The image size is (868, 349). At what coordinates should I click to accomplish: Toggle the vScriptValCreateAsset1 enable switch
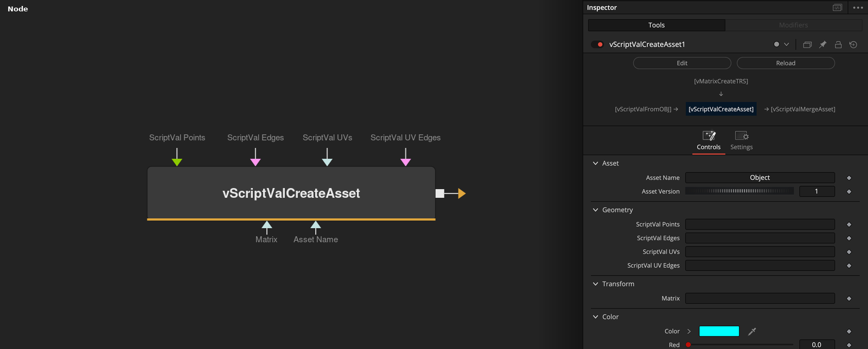pos(597,44)
